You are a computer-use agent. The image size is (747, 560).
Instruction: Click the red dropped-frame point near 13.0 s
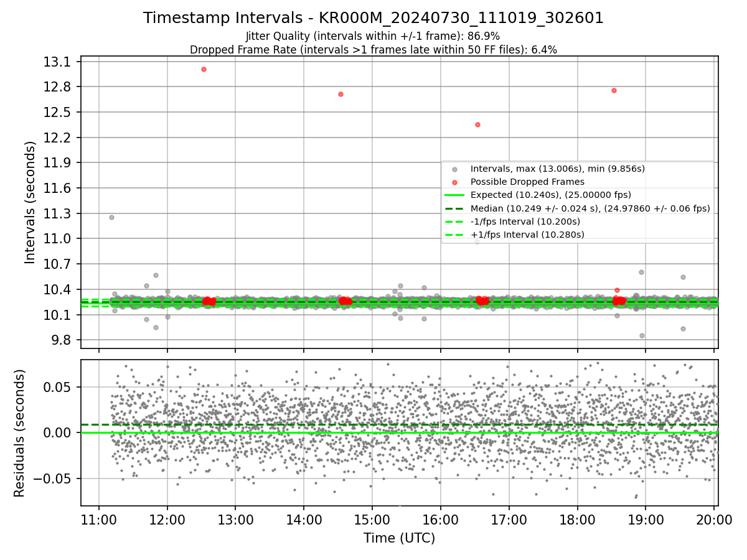(204, 69)
